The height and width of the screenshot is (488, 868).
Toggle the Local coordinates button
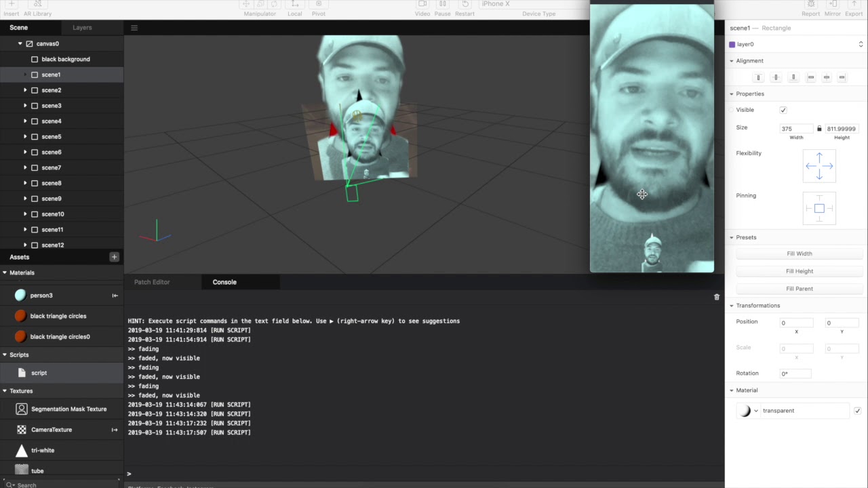(x=295, y=4)
